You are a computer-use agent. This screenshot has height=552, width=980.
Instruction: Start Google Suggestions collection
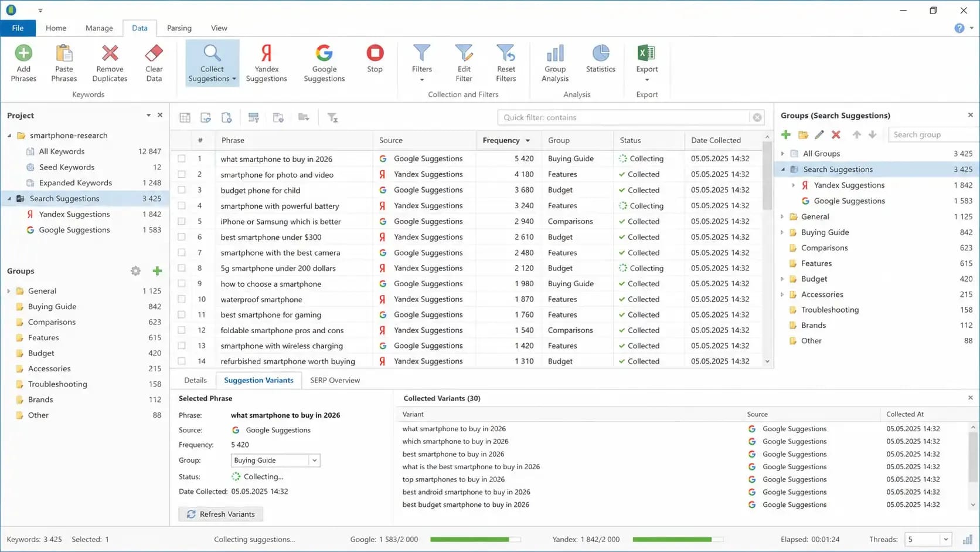coord(324,63)
